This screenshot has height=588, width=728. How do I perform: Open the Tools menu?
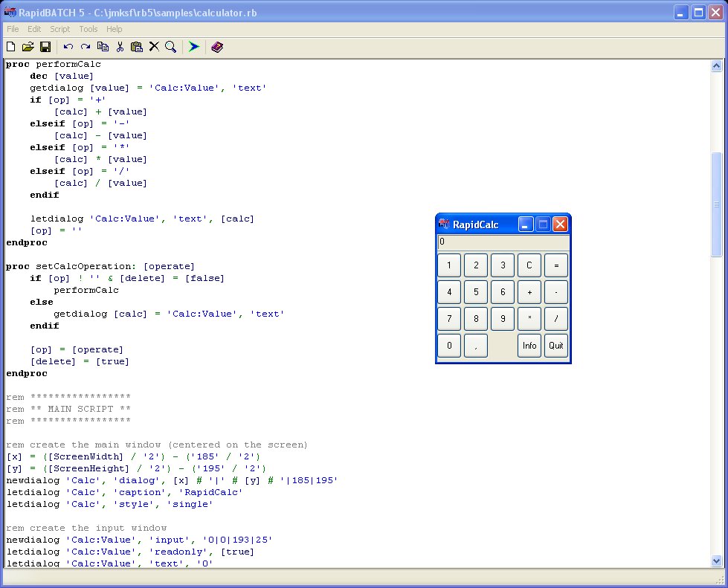pyautogui.click(x=88, y=29)
